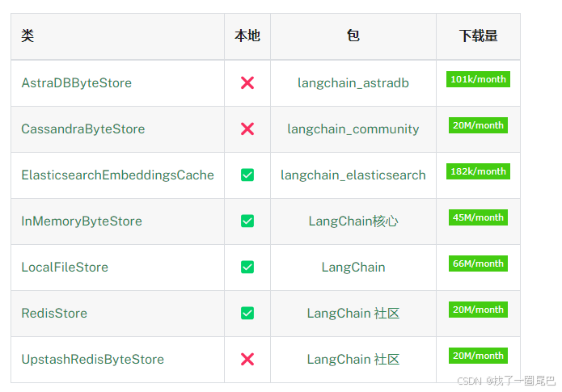
Task: Click the 45M/month download badge
Action: point(478,217)
